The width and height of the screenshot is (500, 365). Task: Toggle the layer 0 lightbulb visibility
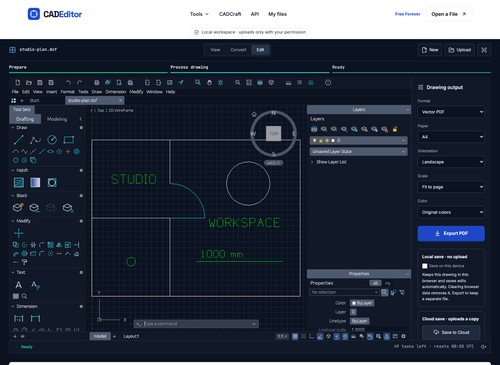(x=314, y=141)
